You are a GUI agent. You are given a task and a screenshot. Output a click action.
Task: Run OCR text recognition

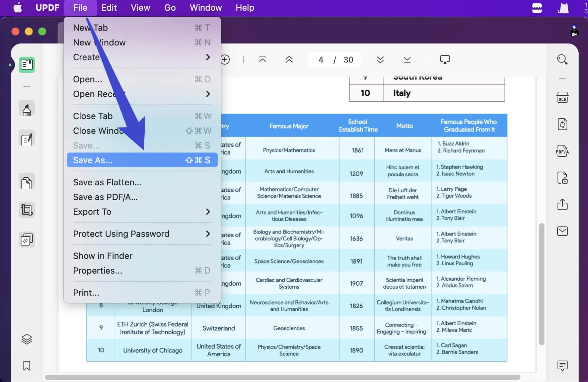pyautogui.click(x=562, y=97)
